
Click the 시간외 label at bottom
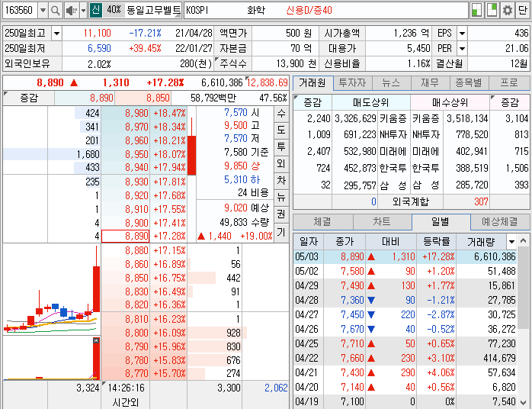pos(125,403)
